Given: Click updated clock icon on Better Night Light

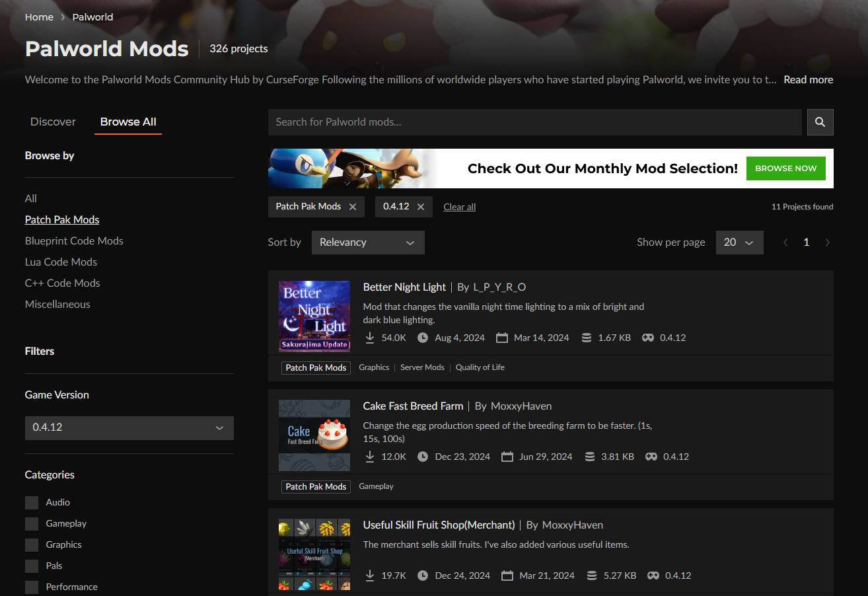Looking at the screenshot, I should (x=423, y=338).
